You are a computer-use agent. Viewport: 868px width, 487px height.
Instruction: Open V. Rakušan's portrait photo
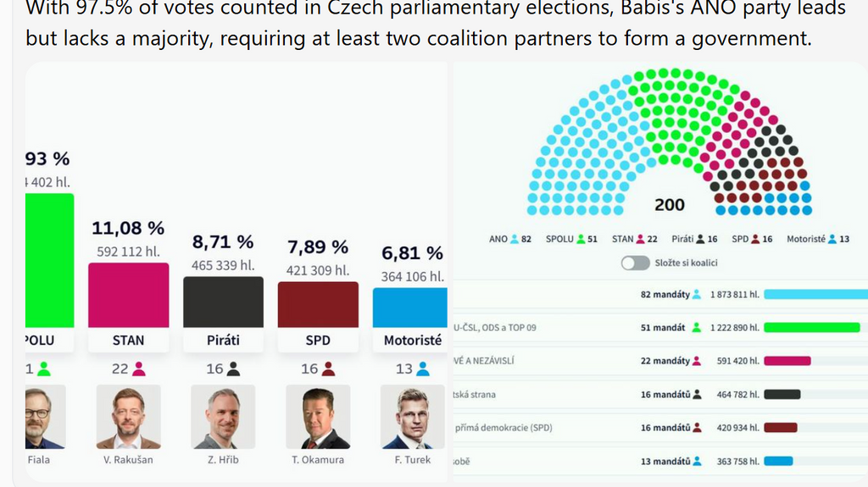(129, 417)
